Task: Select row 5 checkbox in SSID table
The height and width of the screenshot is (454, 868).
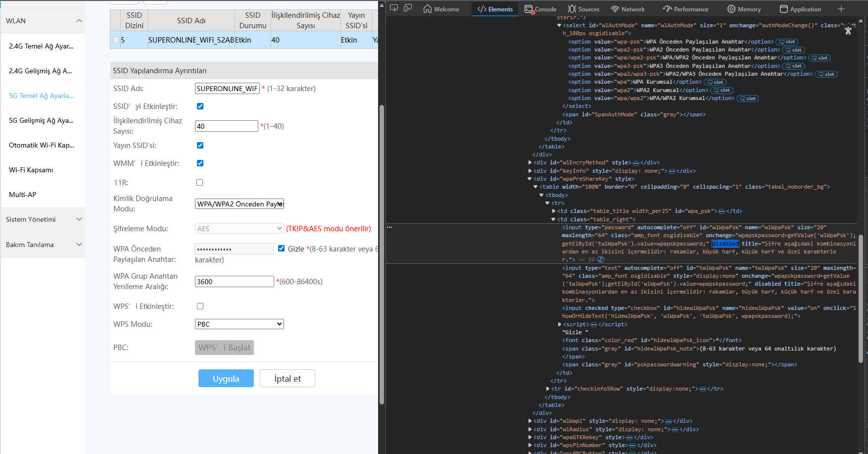Action: [x=115, y=40]
